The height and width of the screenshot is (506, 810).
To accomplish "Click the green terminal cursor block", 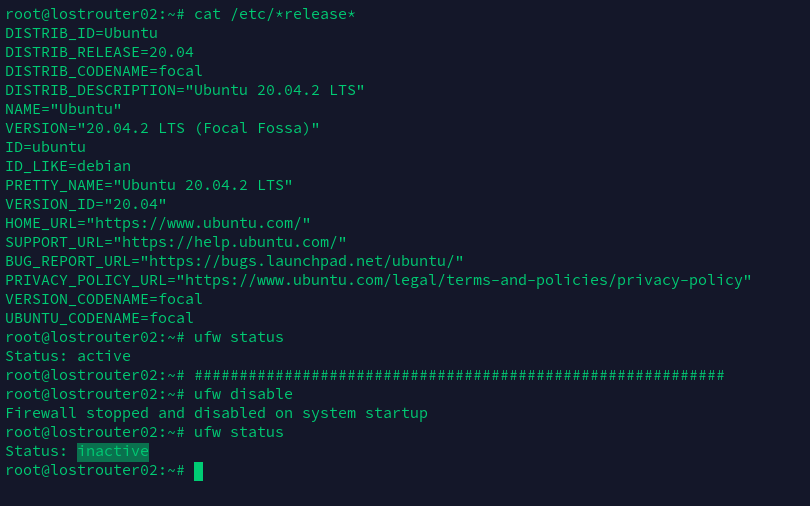I will click(x=198, y=471).
